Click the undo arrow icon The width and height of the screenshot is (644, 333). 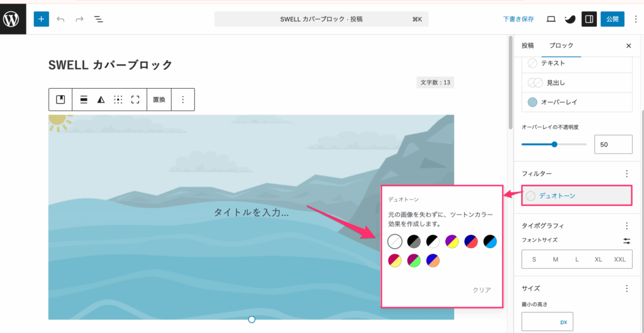click(60, 19)
